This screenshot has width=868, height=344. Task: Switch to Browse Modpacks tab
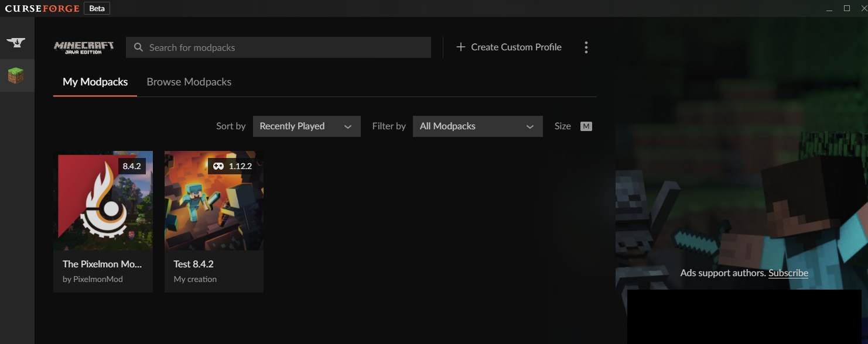[189, 82]
